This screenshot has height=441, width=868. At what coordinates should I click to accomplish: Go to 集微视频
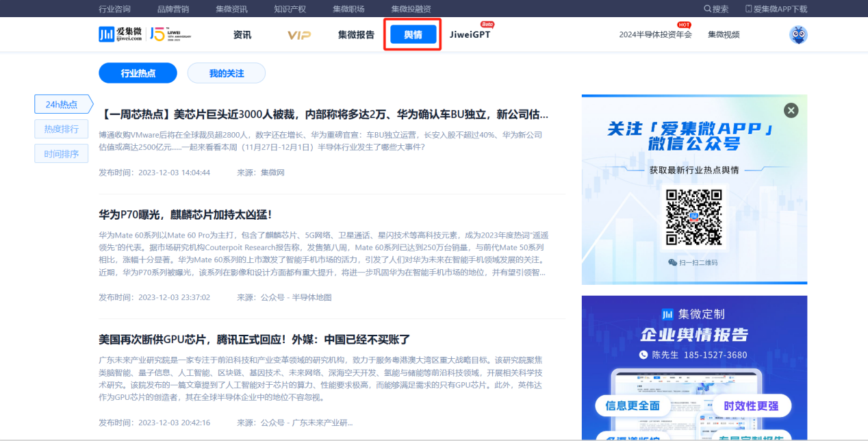pos(724,35)
